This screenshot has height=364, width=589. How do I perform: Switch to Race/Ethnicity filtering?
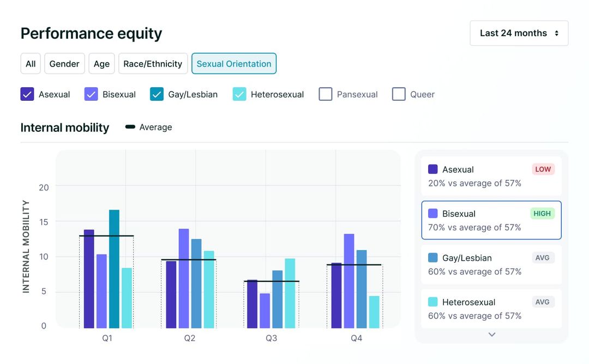(x=153, y=63)
